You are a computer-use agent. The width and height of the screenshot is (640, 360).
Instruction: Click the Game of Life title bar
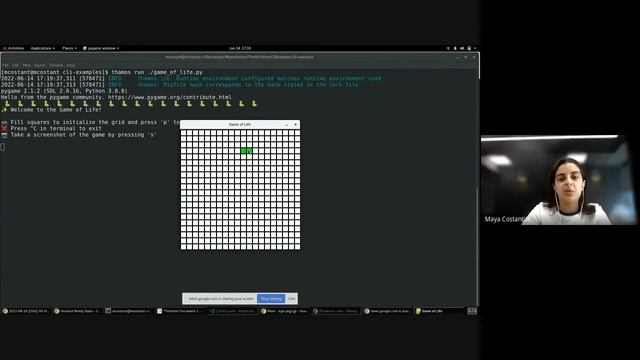[x=240, y=124]
